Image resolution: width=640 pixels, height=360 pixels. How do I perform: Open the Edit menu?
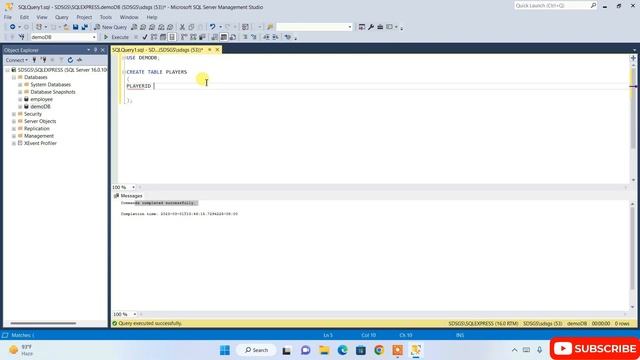click(x=24, y=17)
